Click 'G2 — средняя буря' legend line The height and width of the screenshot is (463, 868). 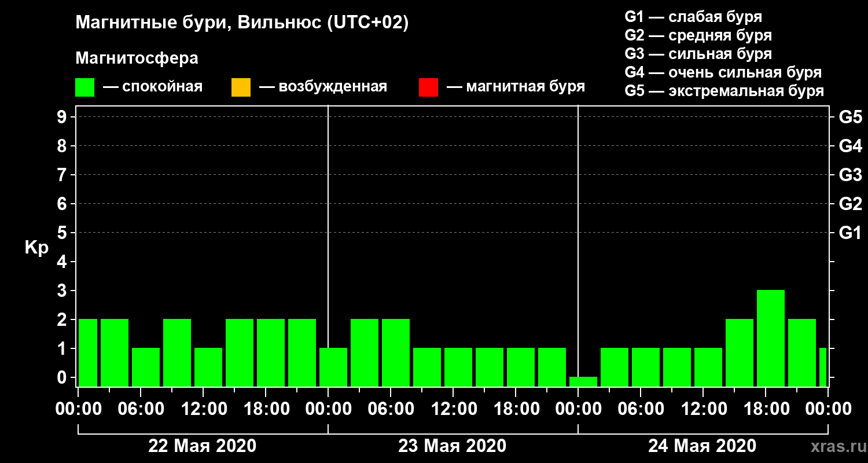(x=698, y=35)
